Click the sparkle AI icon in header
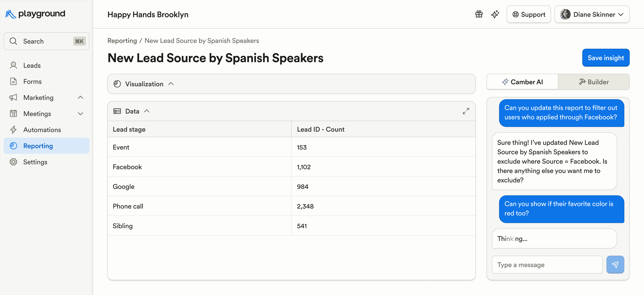 click(495, 14)
